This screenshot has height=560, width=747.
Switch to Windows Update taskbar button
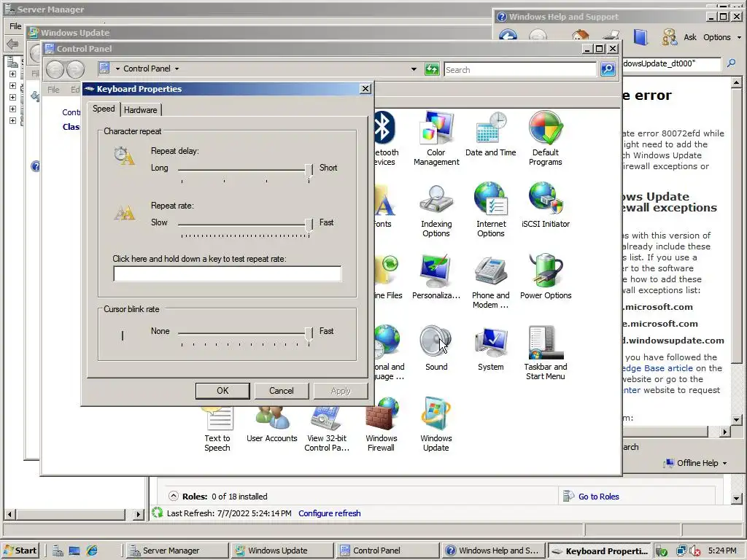click(x=281, y=551)
